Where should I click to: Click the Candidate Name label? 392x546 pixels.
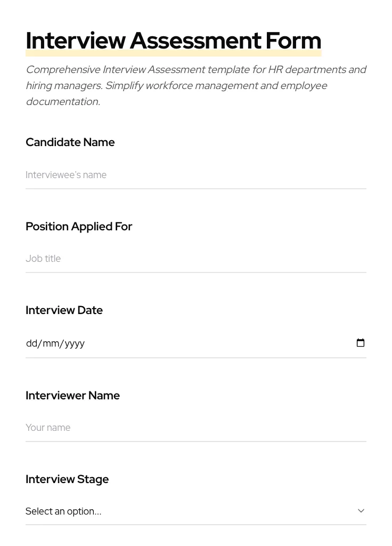pyautogui.click(x=70, y=142)
